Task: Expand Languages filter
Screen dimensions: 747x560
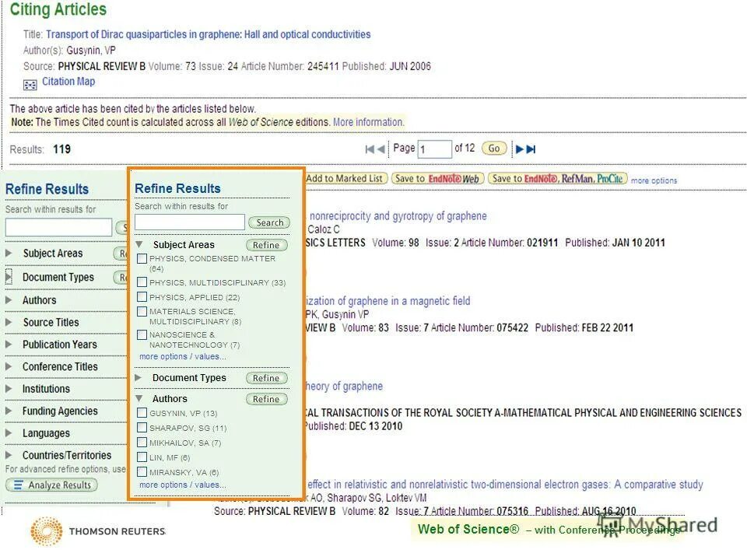Action: click(x=9, y=433)
